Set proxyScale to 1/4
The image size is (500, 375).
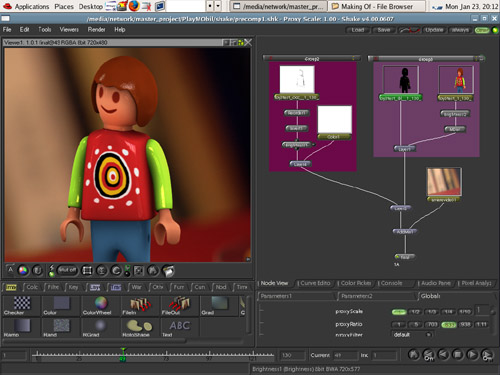448,312
